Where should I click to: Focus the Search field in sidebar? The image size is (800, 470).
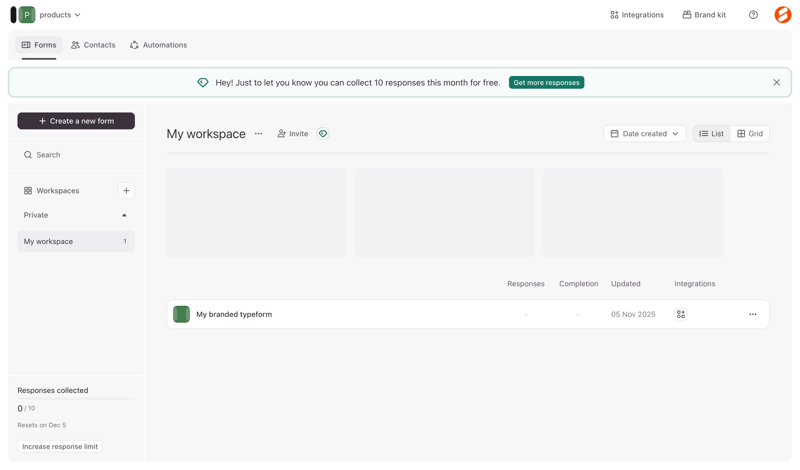pyautogui.click(x=76, y=155)
